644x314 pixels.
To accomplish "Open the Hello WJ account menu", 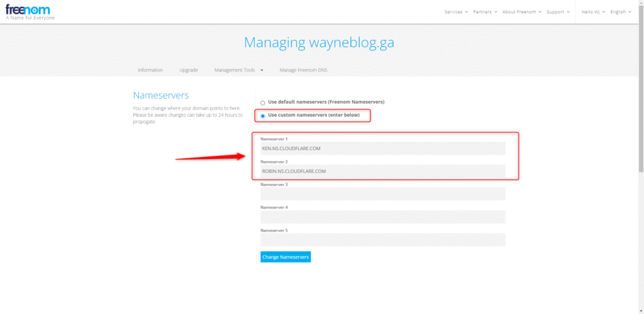I will click(x=593, y=12).
